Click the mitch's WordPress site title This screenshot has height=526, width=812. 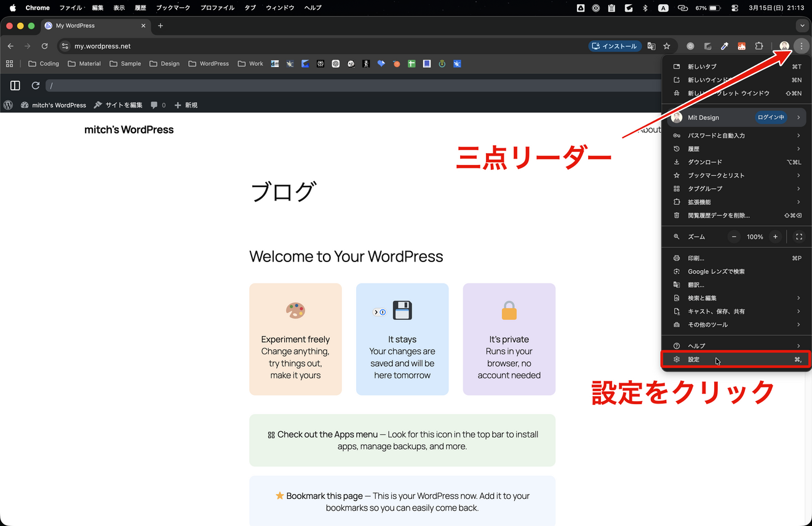click(129, 130)
